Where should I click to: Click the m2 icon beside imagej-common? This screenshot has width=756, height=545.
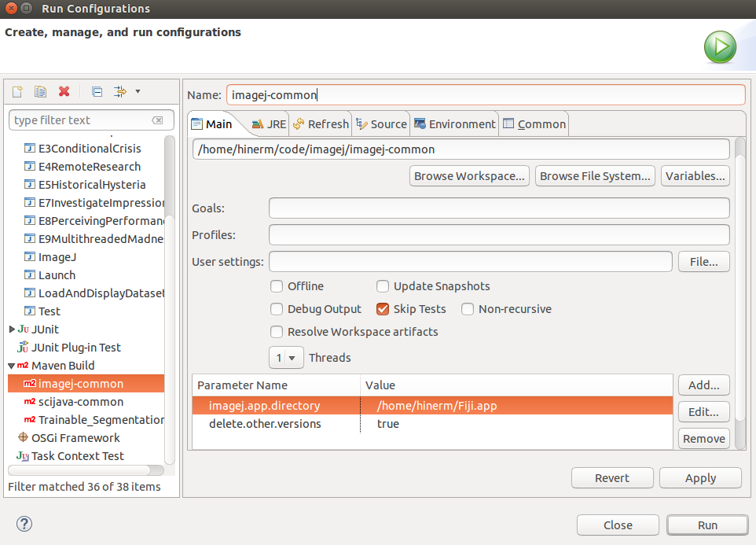[x=30, y=384]
